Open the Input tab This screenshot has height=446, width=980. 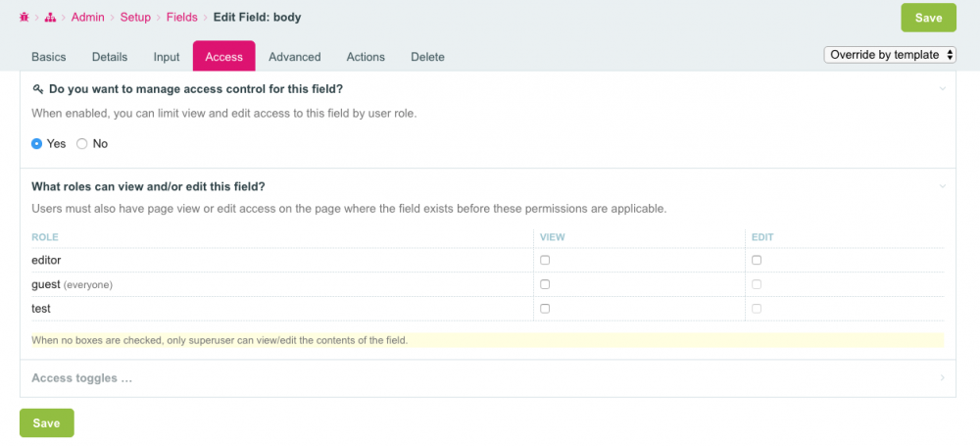point(167,57)
